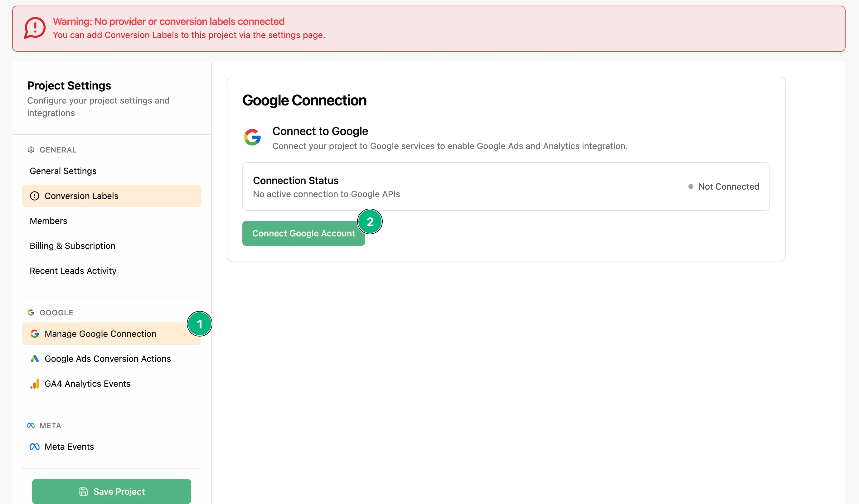859x504 pixels.
Task: Click the GA4 Analytics orange bar chart icon
Action: click(35, 384)
